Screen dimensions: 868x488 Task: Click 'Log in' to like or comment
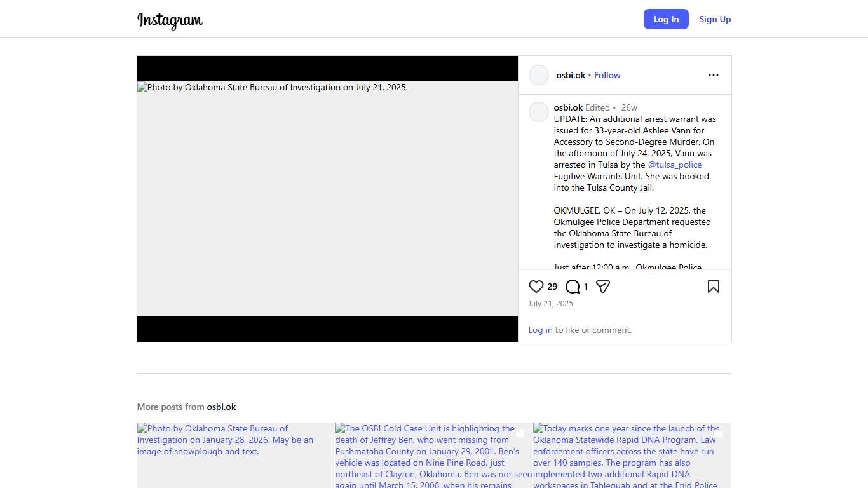pos(540,330)
